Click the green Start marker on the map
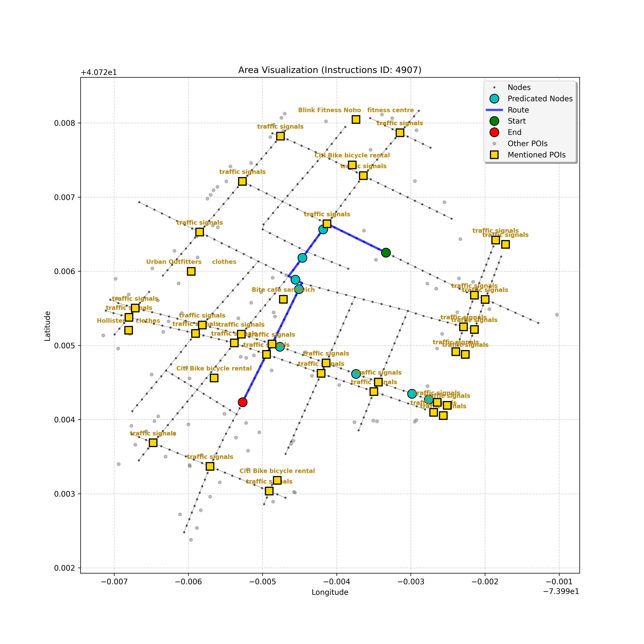This screenshot has width=644, height=644. pyautogui.click(x=386, y=253)
